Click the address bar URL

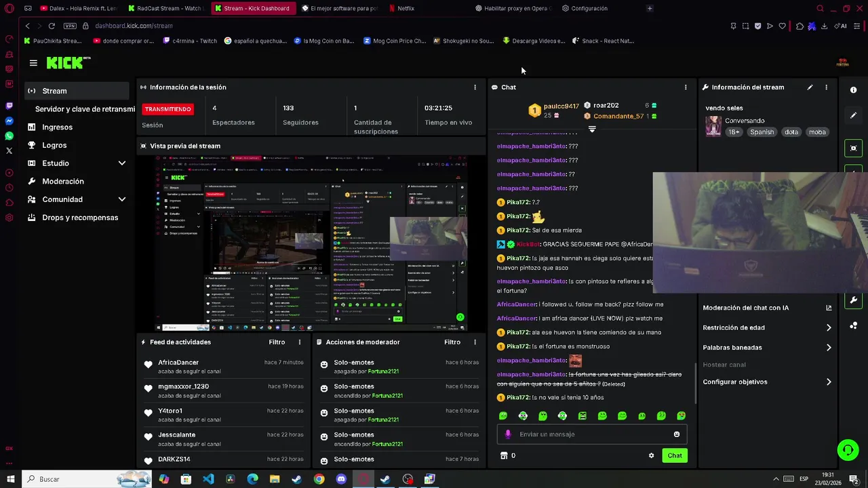134,26
